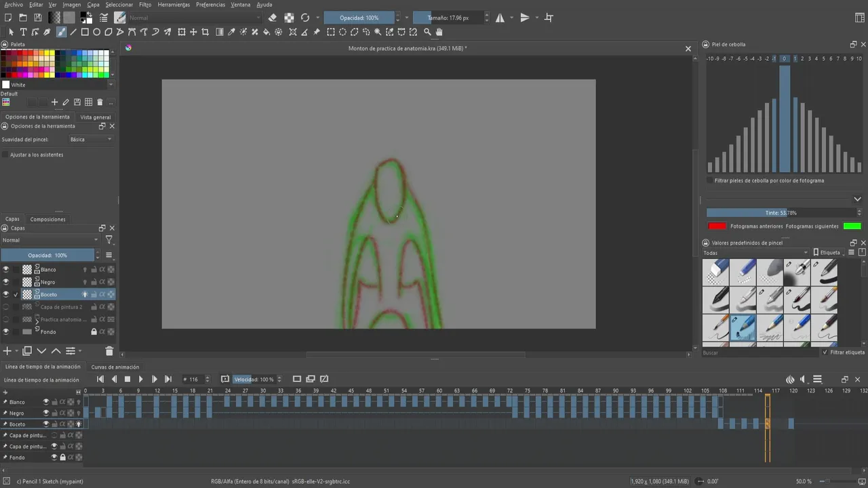Select the Line tool
This screenshot has height=488, width=868.
[73, 32]
